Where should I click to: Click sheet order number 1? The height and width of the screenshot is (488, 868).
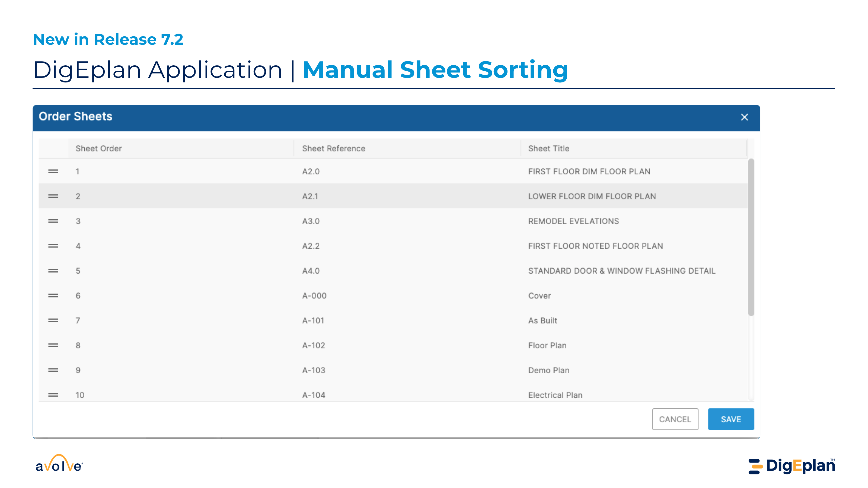(x=78, y=171)
